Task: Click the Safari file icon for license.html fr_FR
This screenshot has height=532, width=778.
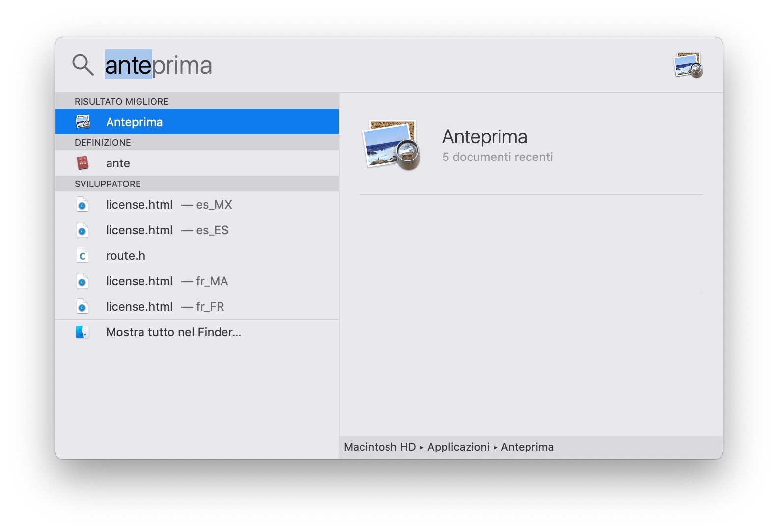Action: coord(83,306)
